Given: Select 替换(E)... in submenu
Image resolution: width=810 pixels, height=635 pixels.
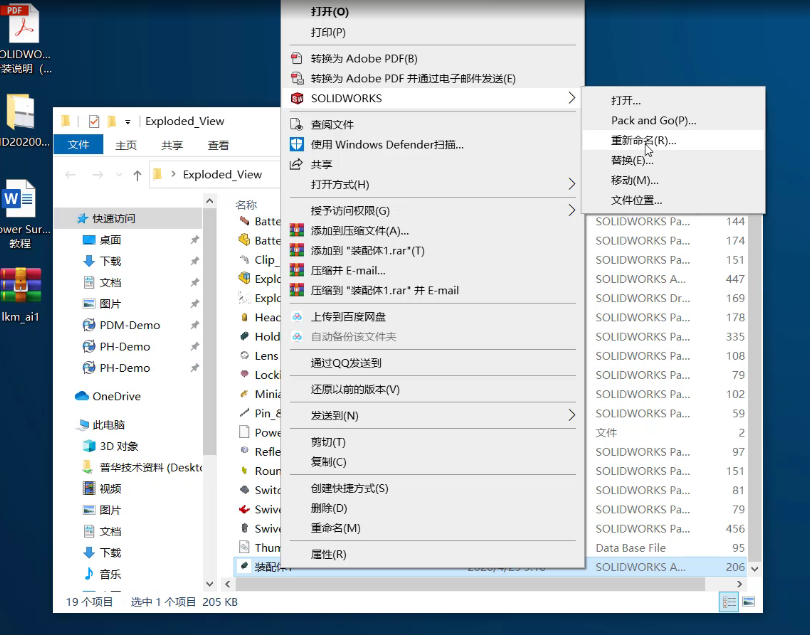Looking at the screenshot, I should tap(673, 160).
